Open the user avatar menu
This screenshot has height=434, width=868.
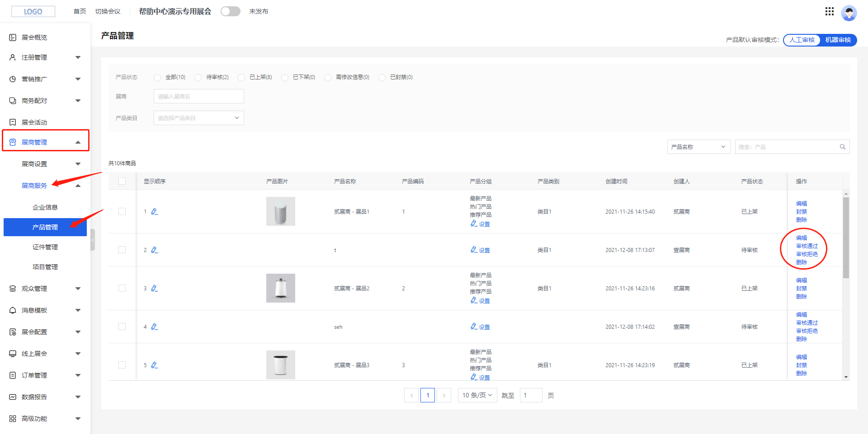pos(849,13)
